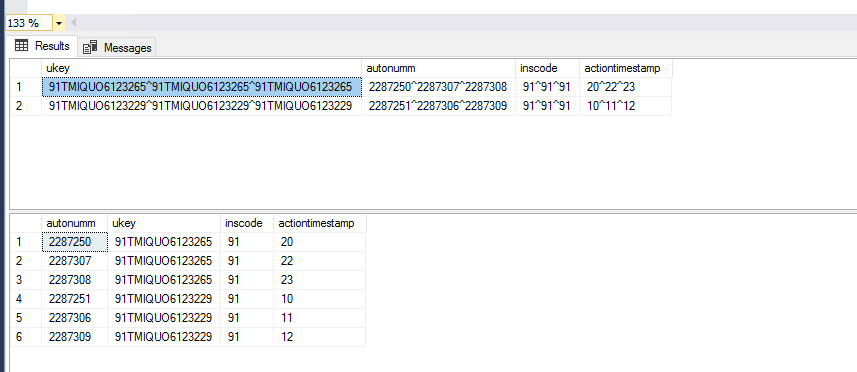Select row header 2 in top grid
The height and width of the screenshot is (372, 857).
[x=26, y=106]
